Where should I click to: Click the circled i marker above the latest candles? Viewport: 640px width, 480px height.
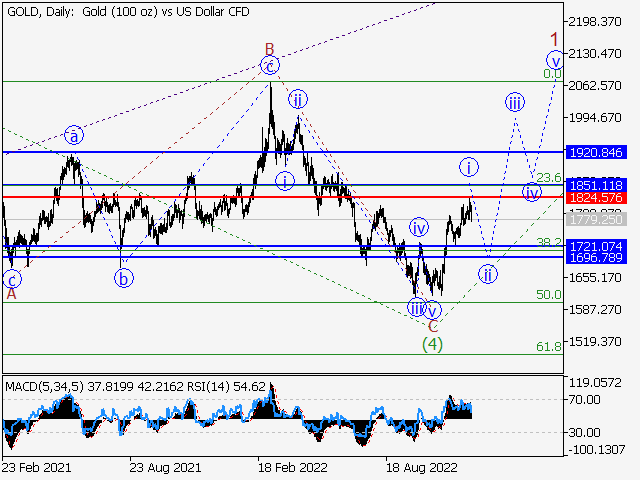469,167
